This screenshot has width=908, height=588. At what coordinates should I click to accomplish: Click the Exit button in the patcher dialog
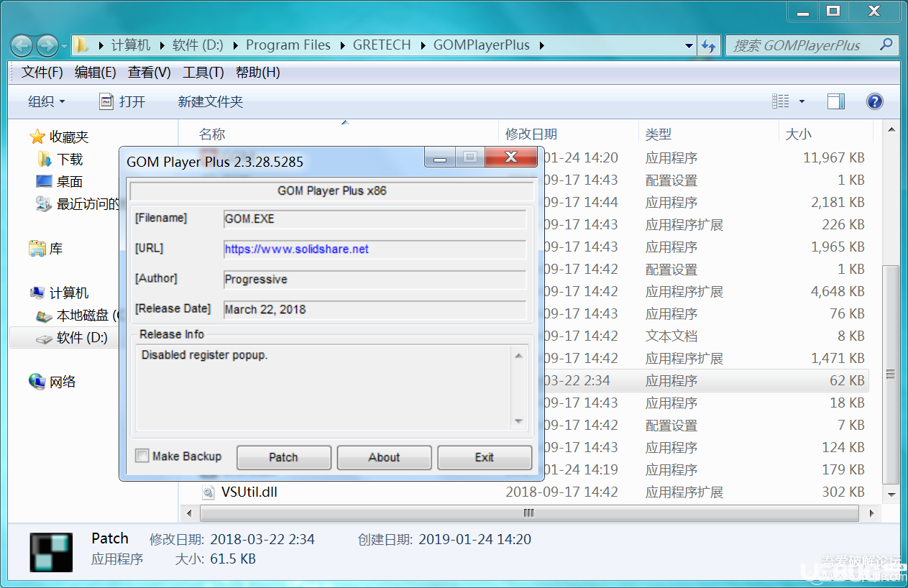485,457
